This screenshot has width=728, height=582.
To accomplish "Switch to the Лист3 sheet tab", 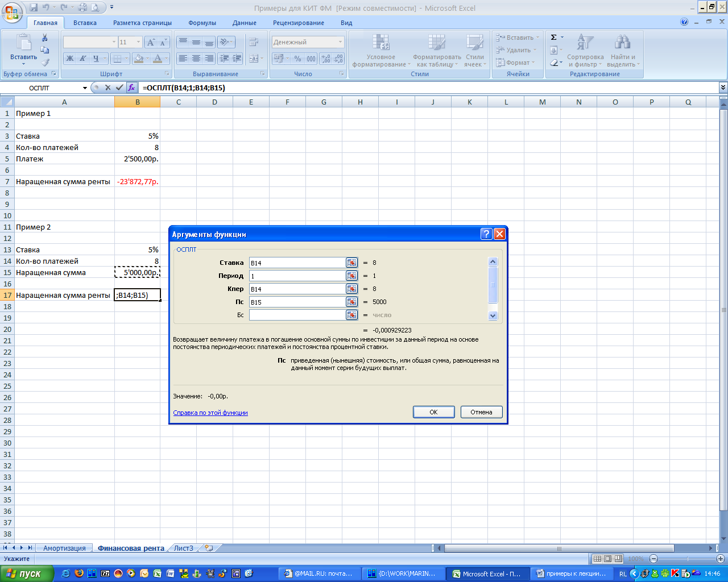I will coord(184,548).
